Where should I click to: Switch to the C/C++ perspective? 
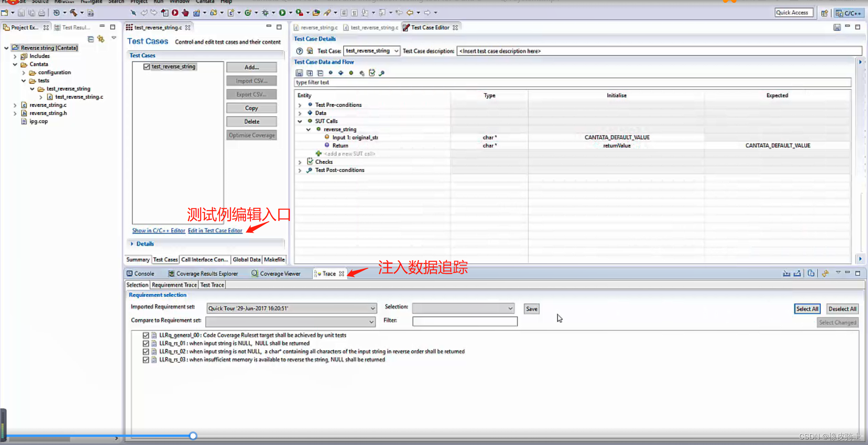tap(849, 13)
